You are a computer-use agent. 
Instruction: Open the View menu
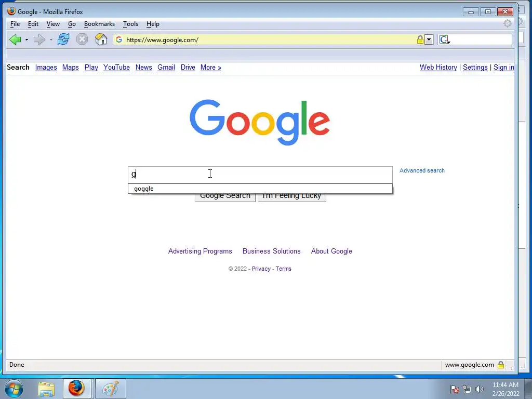coord(53,24)
